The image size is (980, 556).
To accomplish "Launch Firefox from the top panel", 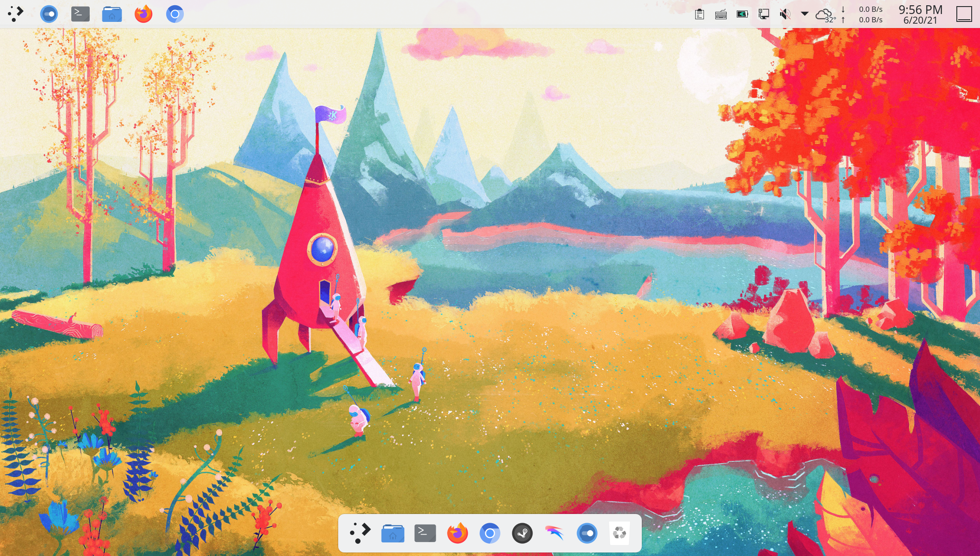I will click(143, 14).
